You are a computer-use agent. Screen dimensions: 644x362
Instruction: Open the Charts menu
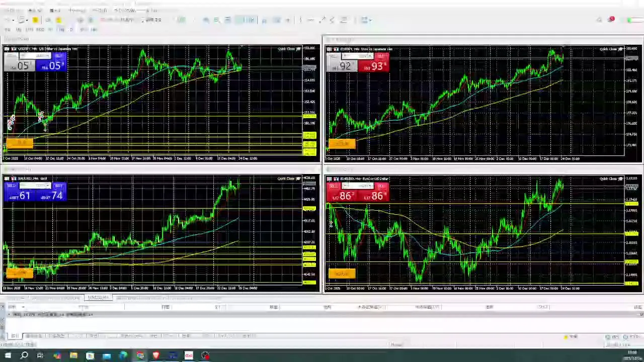click(77, 10)
